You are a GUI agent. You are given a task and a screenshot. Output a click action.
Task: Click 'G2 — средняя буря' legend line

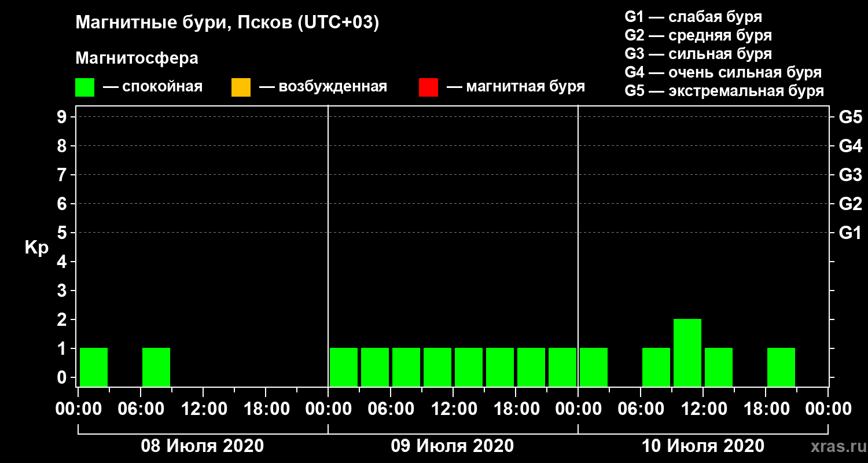click(698, 35)
